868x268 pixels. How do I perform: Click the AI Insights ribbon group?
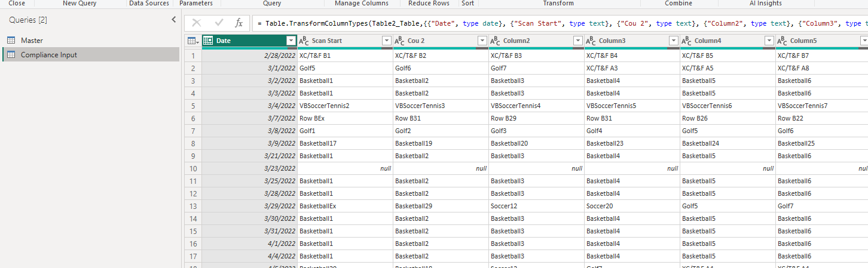[x=765, y=4]
